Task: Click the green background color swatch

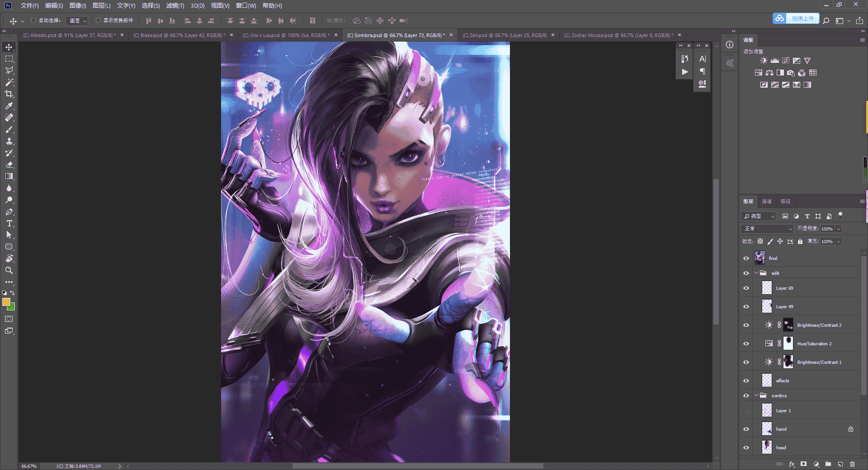Action: coord(12,308)
